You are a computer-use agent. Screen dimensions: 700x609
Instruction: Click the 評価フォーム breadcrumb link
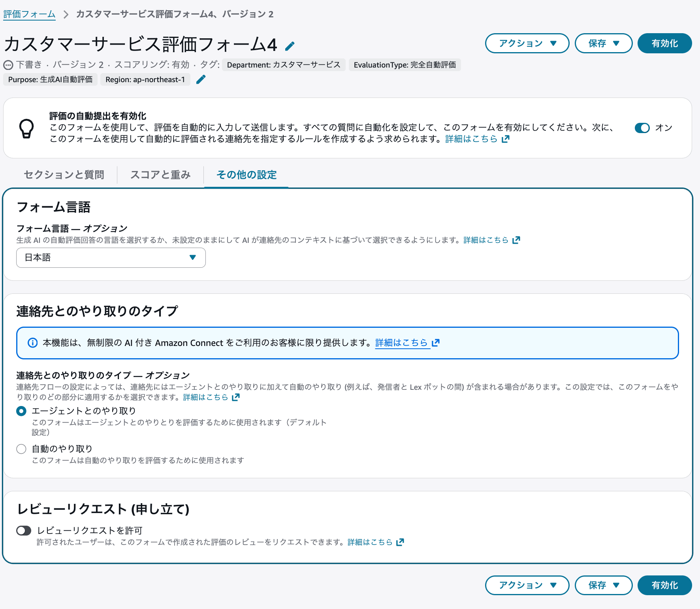[30, 13]
